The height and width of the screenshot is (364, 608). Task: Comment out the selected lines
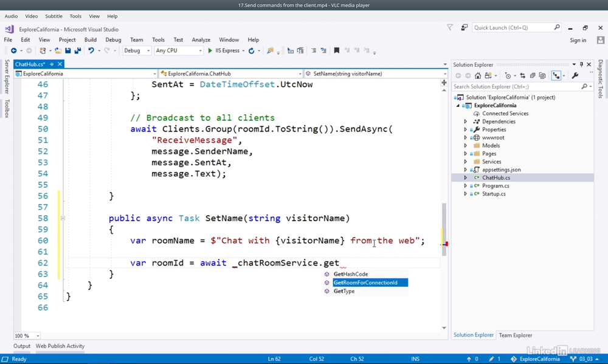pyautogui.click(x=314, y=51)
